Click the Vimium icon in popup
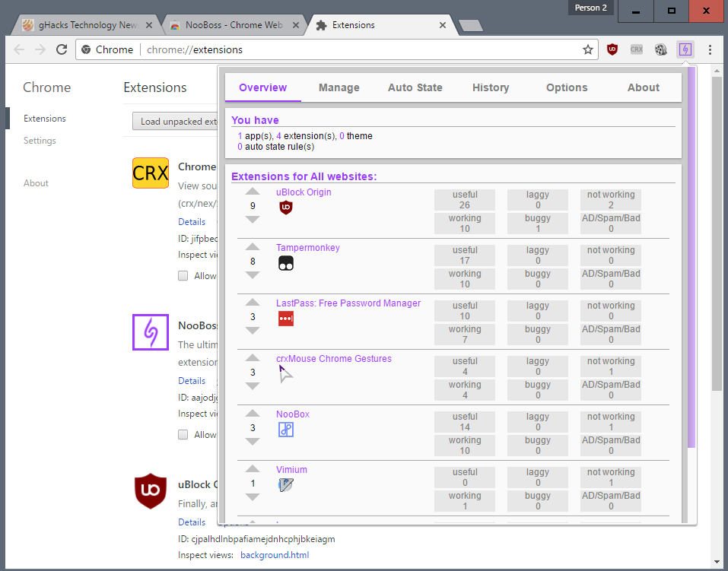 point(286,485)
